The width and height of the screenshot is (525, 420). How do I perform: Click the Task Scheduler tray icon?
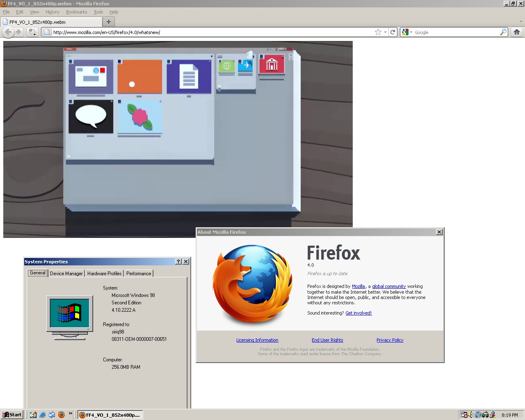click(x=464, y=415)
